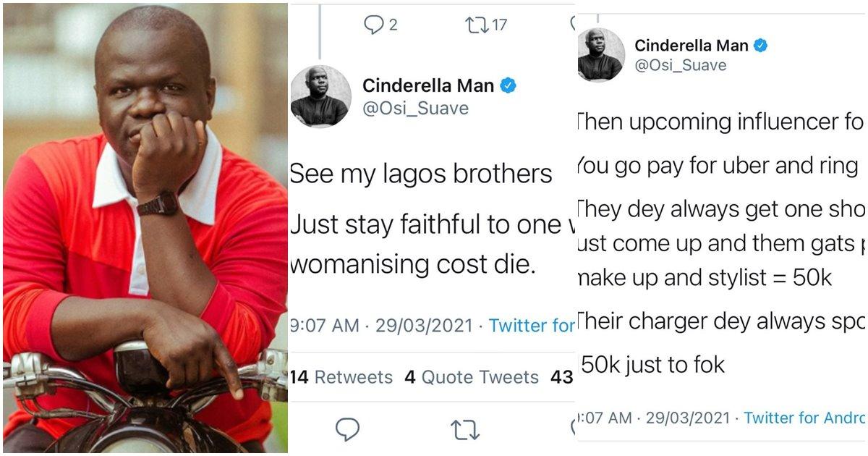Viewport: 868px width, 456px height.
Task: Click the verified badge on the upcoming influencer tweet
Action: [x=760, y=46]
